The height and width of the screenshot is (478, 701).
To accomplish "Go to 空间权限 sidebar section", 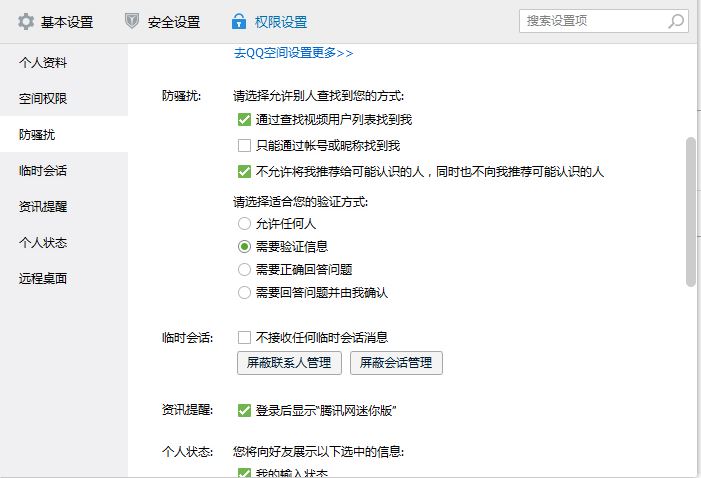I will click(43, 99).
